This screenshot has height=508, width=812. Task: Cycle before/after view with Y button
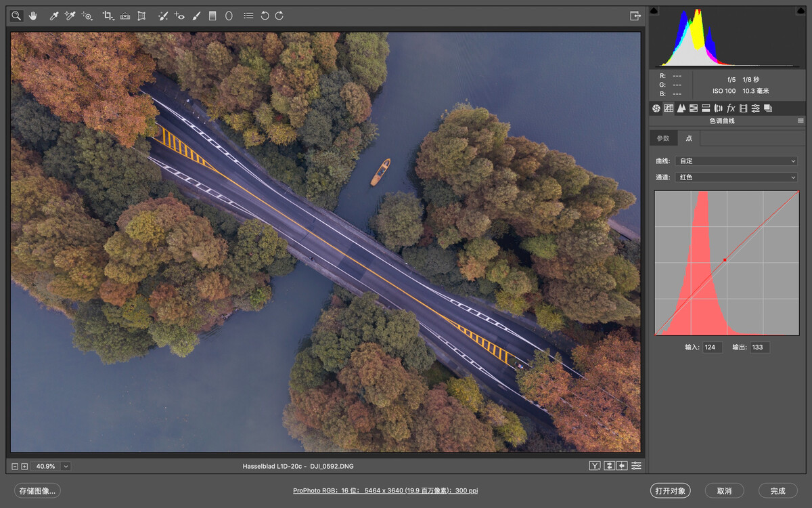595,466
